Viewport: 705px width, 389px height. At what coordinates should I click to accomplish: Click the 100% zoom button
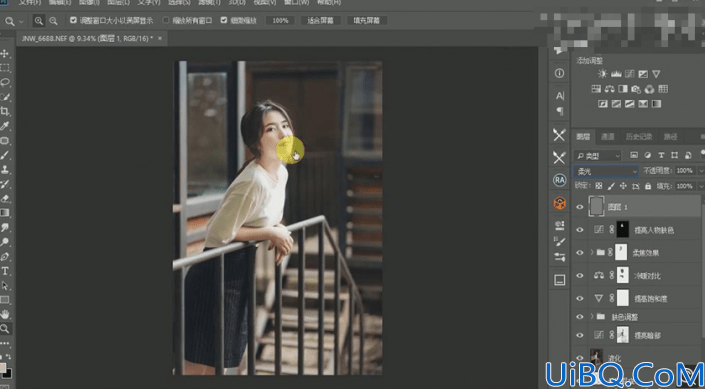click(x=280, y=21)
